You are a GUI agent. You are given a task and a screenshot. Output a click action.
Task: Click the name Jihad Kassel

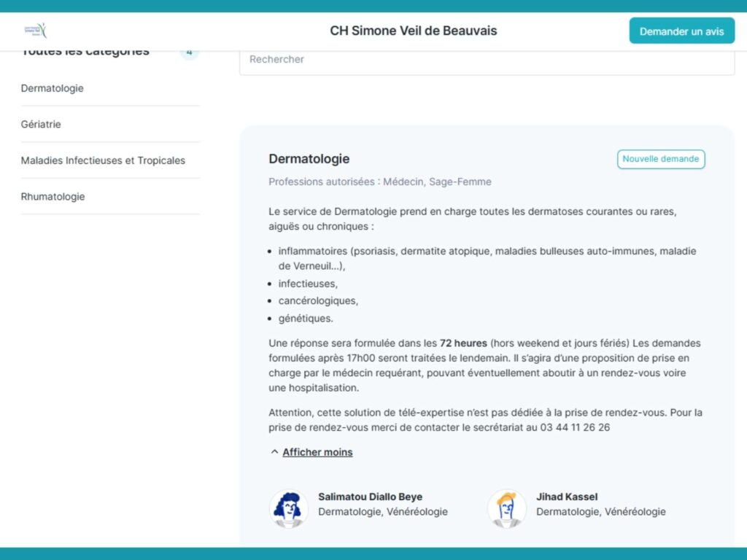coord(567,497)
